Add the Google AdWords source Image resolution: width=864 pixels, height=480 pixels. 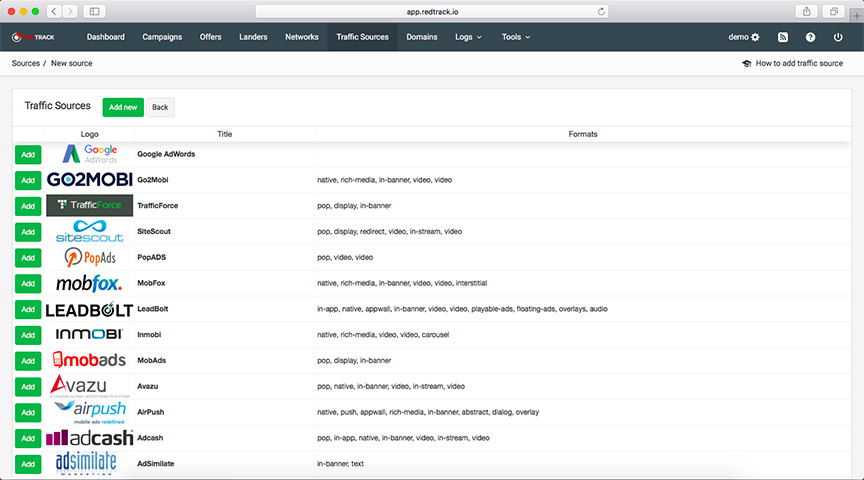tap(28, 155)
